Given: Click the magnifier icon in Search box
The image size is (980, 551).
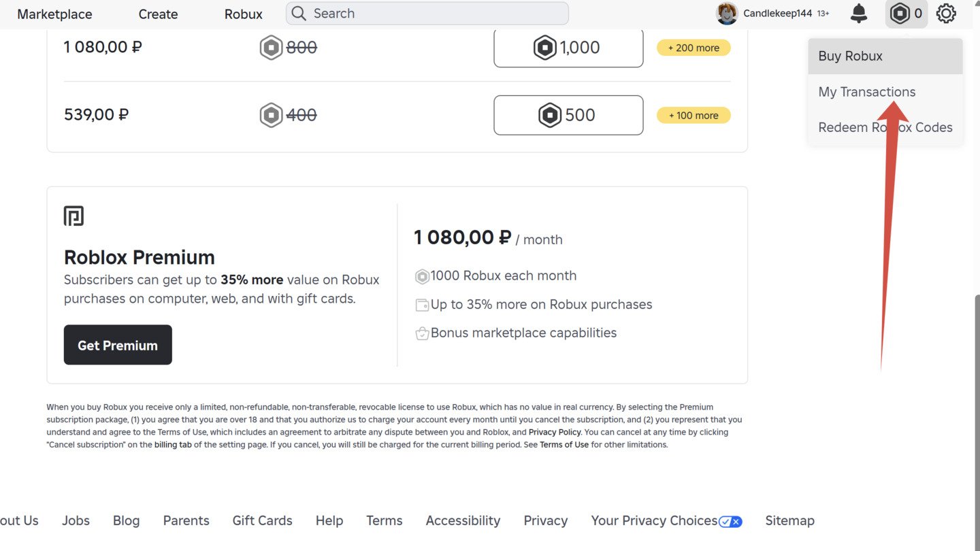Looking at the screenshot, I should click(299, 13).
